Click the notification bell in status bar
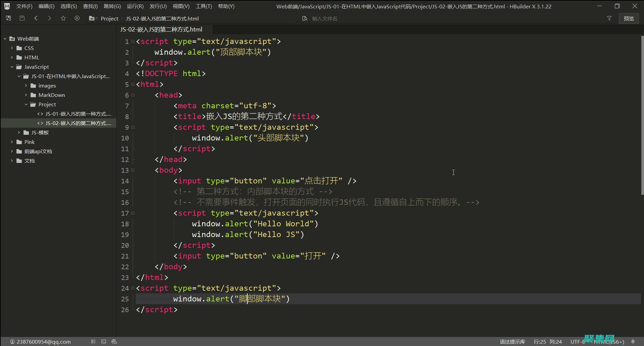This screenshot has height=346, width=644. point(633,342)
